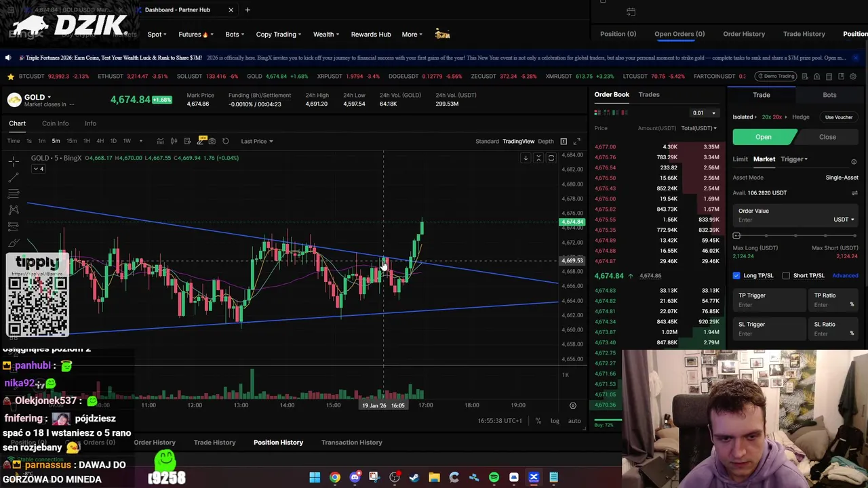The height and width of the screenshot is (488, 868).
Task: Toggle auto scale on chart
Action: [574, 421]
